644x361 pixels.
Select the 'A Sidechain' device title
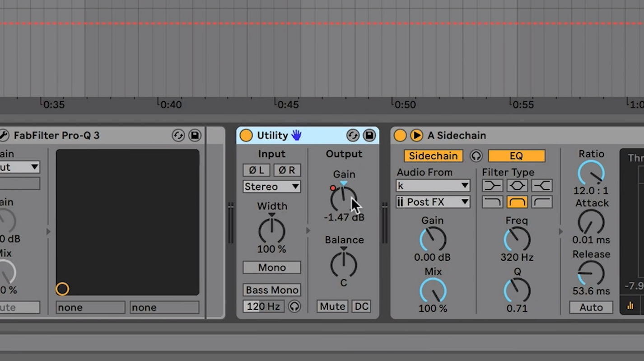click(457, 136)
